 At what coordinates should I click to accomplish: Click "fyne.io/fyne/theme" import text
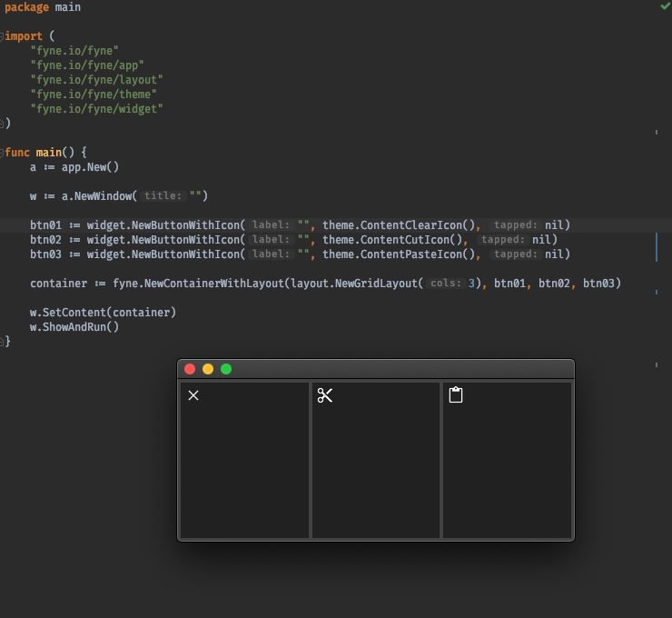[x=94, y=95]
